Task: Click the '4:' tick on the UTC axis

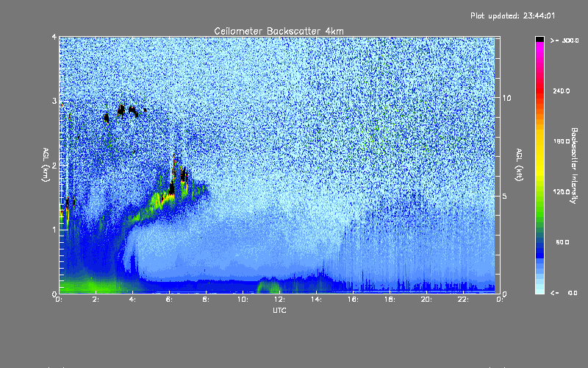Action: tap(132, 300)
